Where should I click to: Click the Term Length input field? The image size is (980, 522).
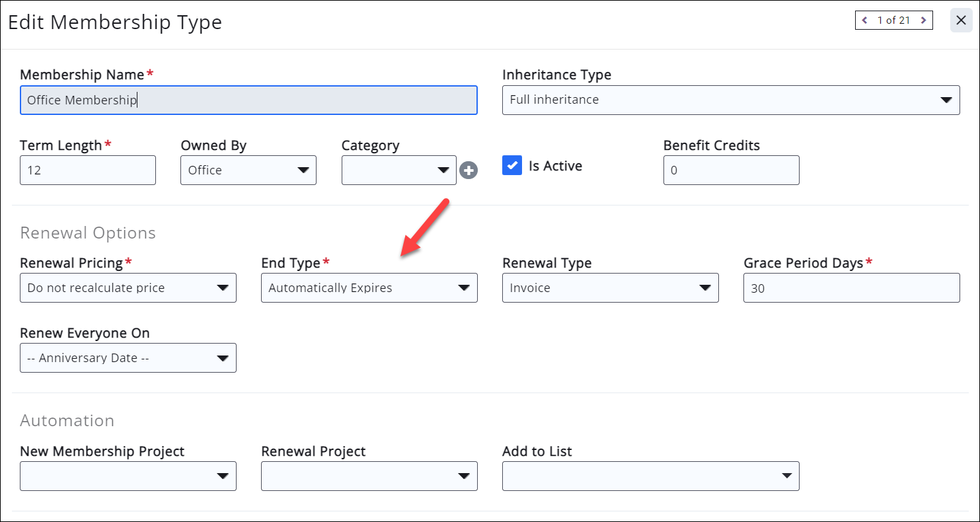87,170
